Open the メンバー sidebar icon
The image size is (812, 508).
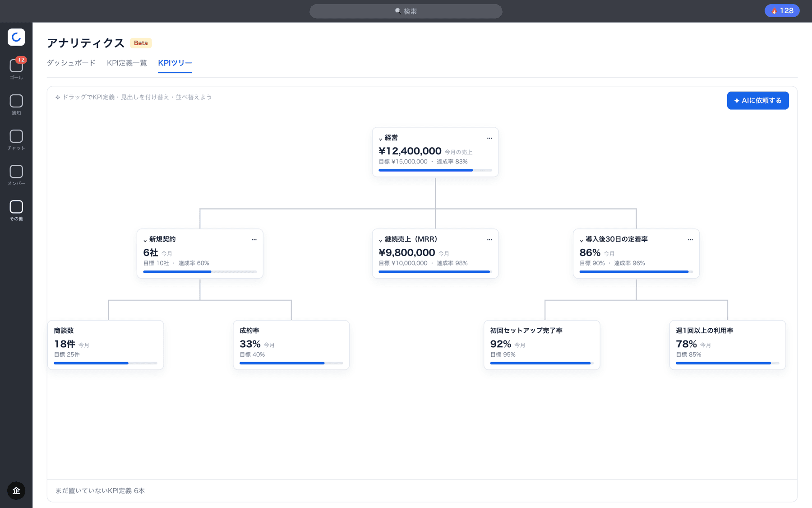[16, 175]
